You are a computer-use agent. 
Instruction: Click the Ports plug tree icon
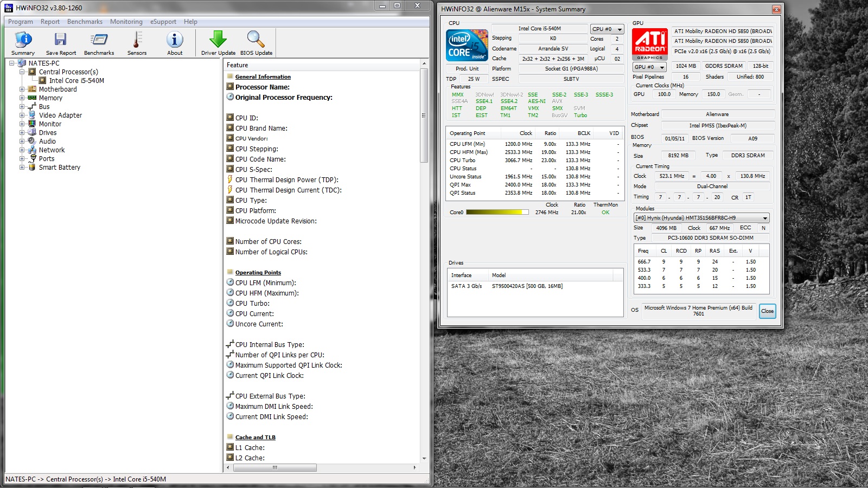tap(32, 158)
